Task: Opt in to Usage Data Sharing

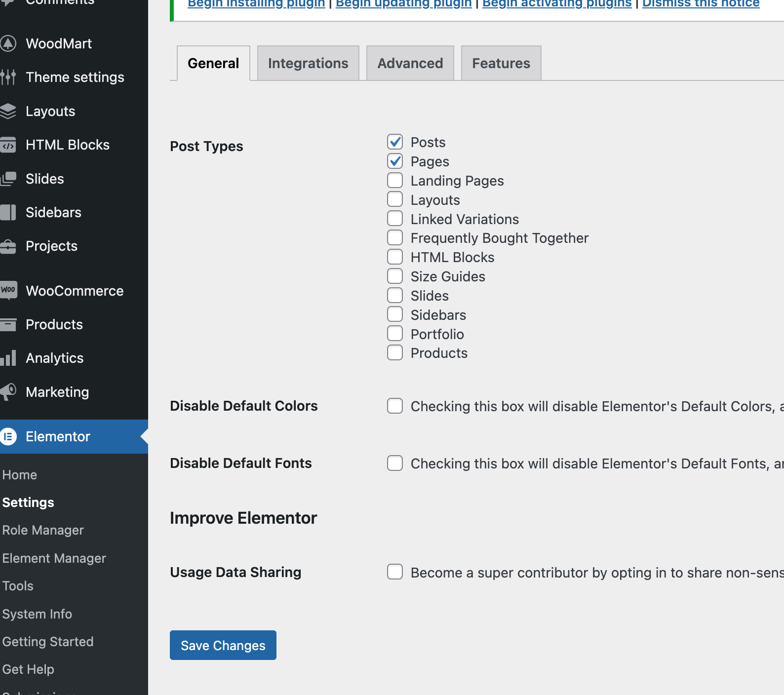Action: (395, 572)
